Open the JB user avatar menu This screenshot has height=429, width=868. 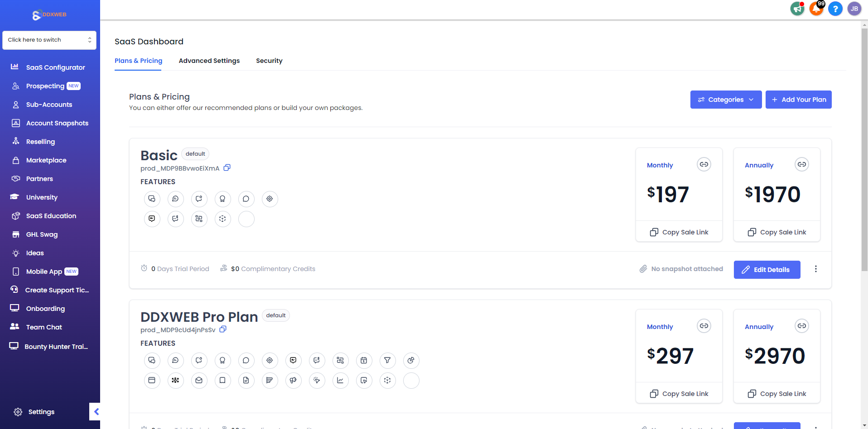854,9
